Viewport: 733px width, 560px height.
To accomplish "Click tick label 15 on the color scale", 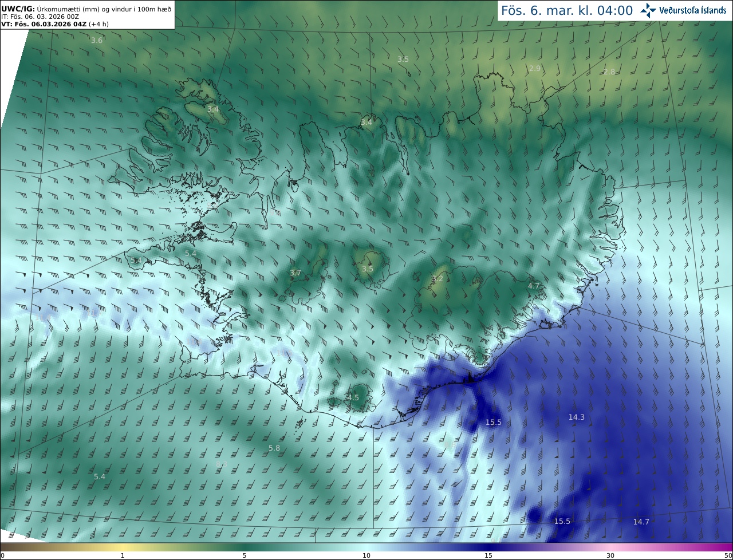I will [488, 555].
